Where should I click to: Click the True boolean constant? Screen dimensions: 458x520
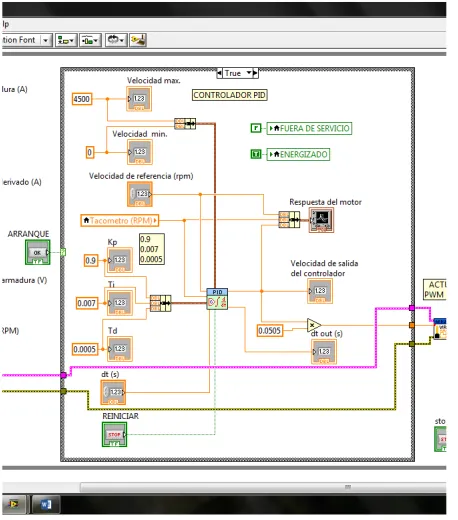coord(256,154)
